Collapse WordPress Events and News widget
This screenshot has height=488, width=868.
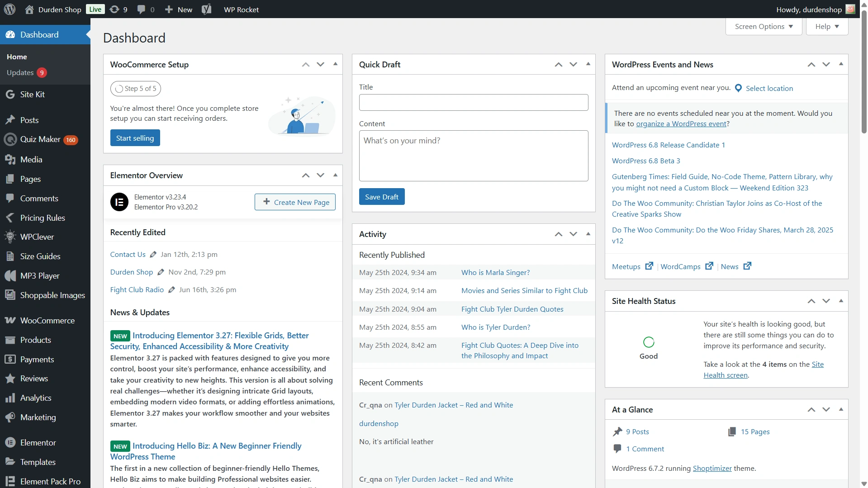(841, 64)
